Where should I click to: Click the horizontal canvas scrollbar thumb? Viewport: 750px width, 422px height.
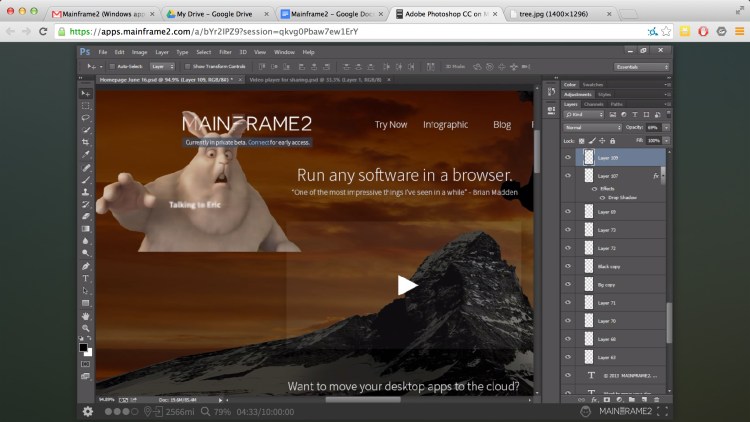coord(363,400)
